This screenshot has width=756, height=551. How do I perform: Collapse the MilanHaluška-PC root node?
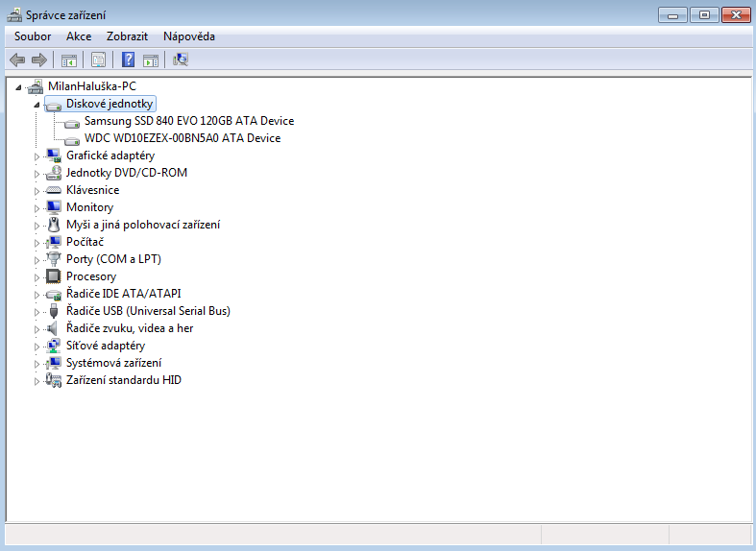tap(18, 87)
